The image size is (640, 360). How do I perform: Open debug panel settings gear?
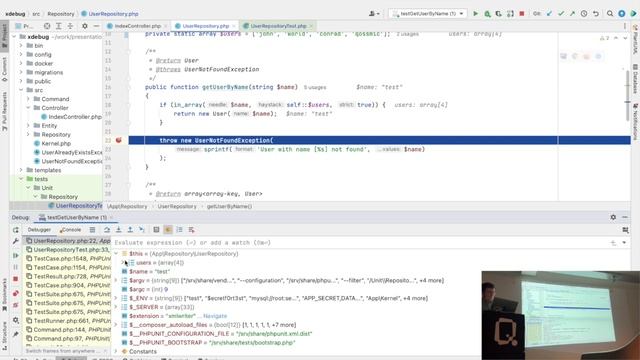(x=613, y=217)
